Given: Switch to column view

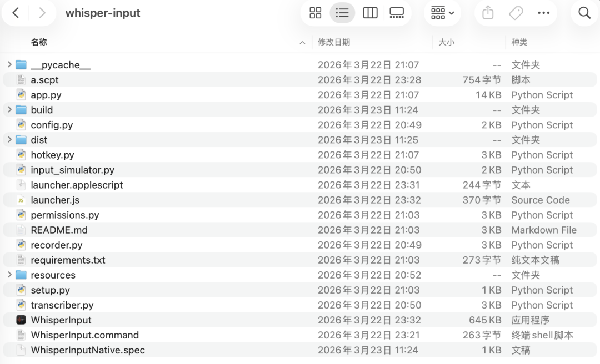Looking at the screenshot, I should [x=370, y=13].
